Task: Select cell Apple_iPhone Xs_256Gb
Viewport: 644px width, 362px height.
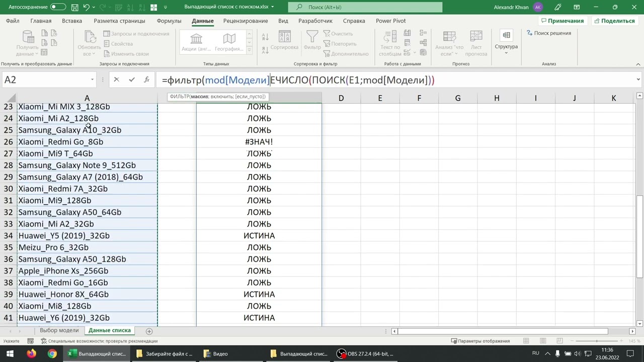Action: click(87, 271)
